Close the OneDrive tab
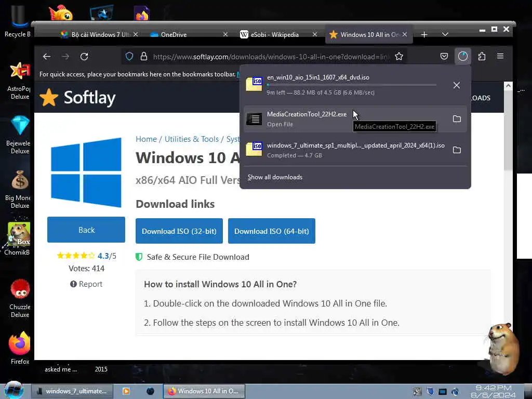532x399 pixels. click(225, 35)
